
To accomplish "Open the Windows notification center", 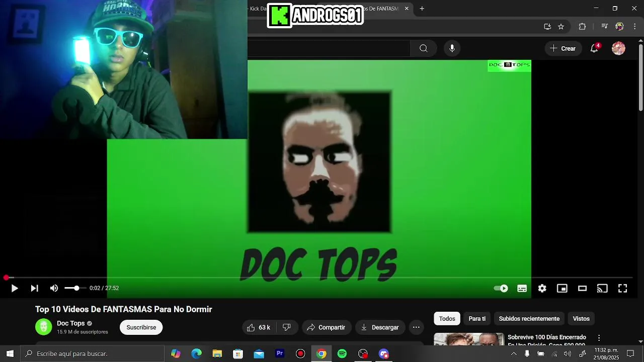I will pos(630,353).
